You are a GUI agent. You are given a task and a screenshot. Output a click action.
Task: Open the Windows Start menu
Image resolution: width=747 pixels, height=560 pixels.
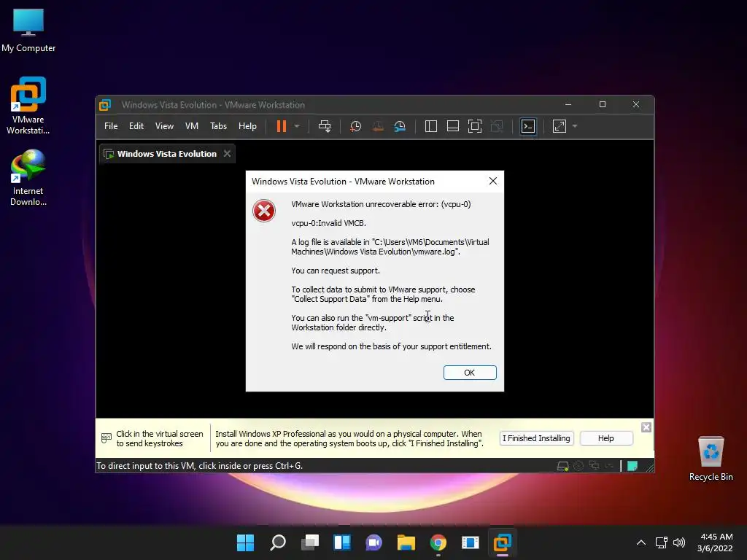[x=245, y=542]
